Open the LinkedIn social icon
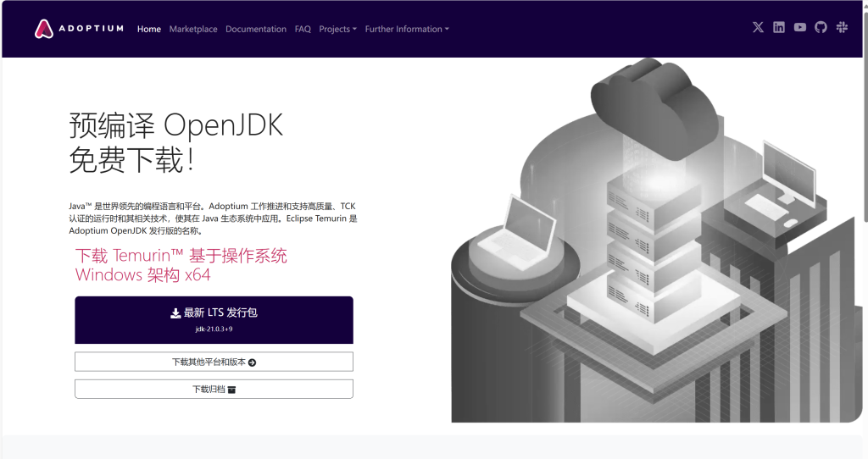Viewport: 868px width, 459px height. (779, 27)
